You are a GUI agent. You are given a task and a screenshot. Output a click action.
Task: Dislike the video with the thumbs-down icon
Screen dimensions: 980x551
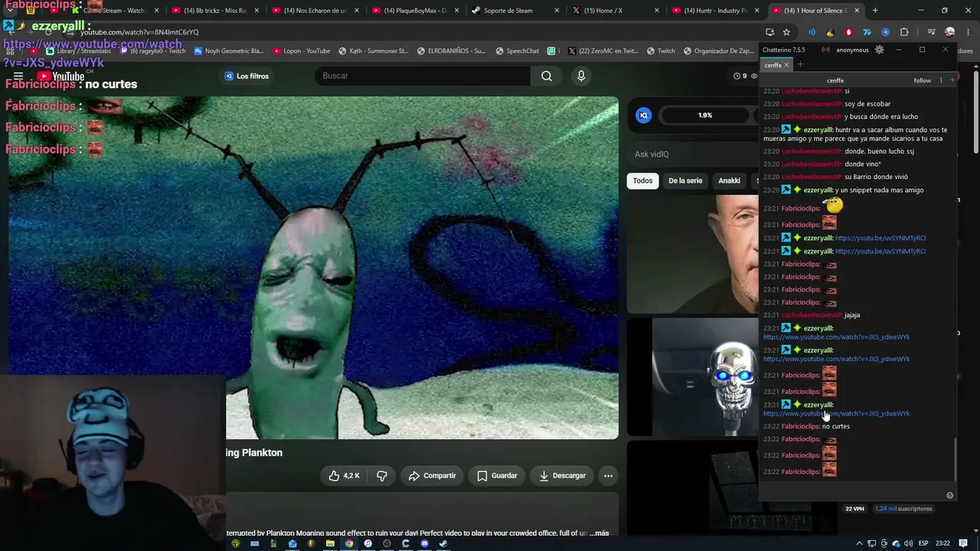tap(382, 476)
